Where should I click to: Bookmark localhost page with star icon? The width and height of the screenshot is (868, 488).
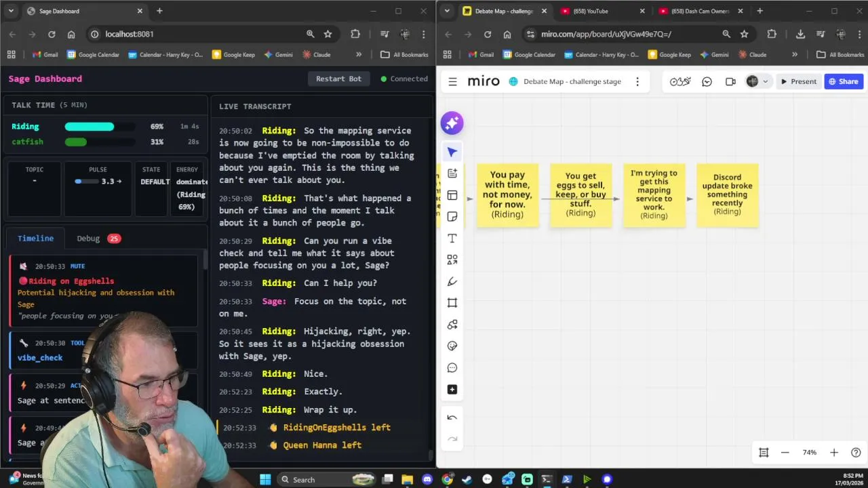point(328,34)
